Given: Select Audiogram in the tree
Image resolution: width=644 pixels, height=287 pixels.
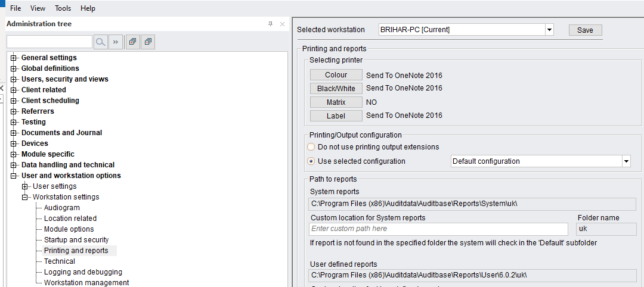Looking at the screenshot, I should coord(62,208).
